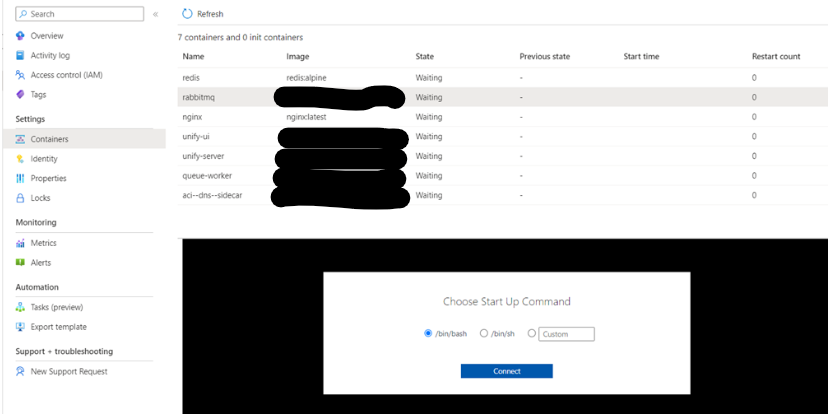Open the Identity menu item
This screenshot has width=830, height=415.
(x=44, y=159)
